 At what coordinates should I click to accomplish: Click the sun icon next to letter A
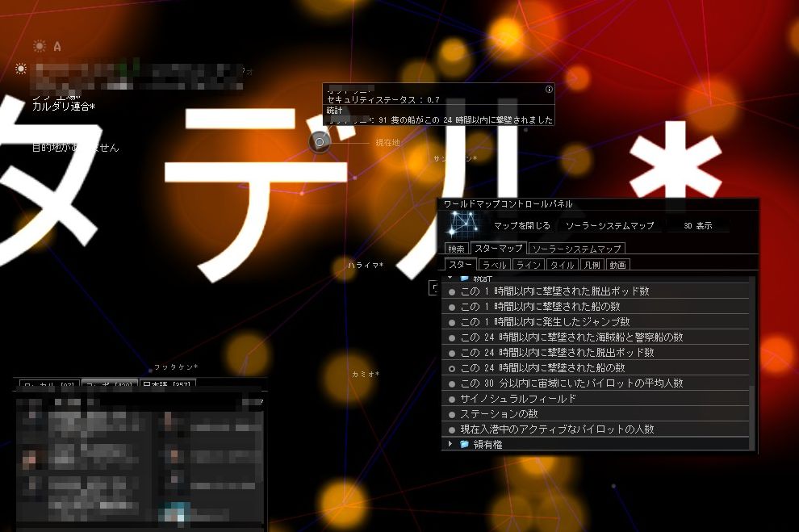click(40, 46)
